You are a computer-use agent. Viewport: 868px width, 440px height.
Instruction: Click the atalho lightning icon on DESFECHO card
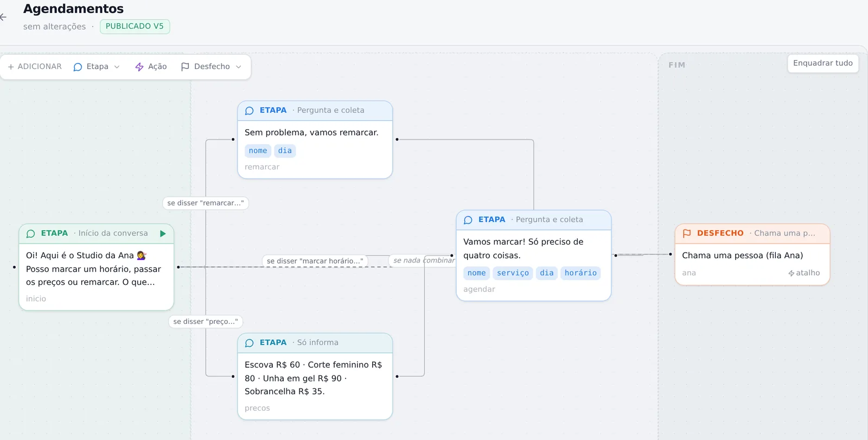pos(792,273)
